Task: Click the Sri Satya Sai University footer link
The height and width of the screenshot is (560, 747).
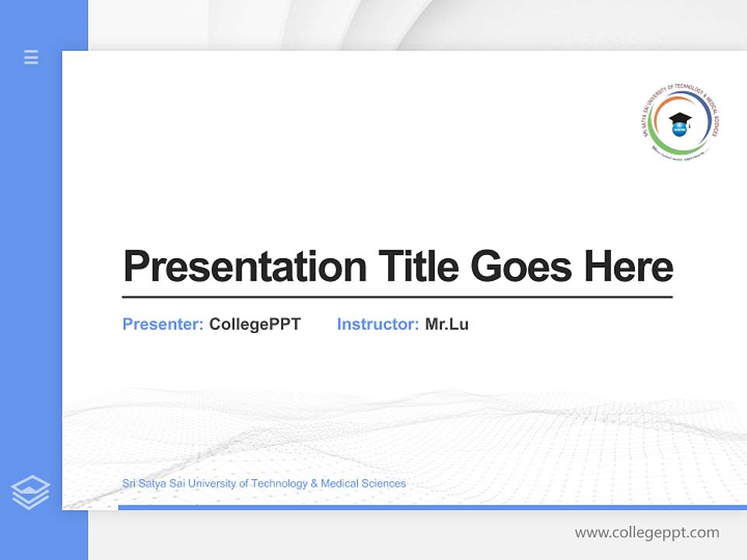Action: pos(263,483)
